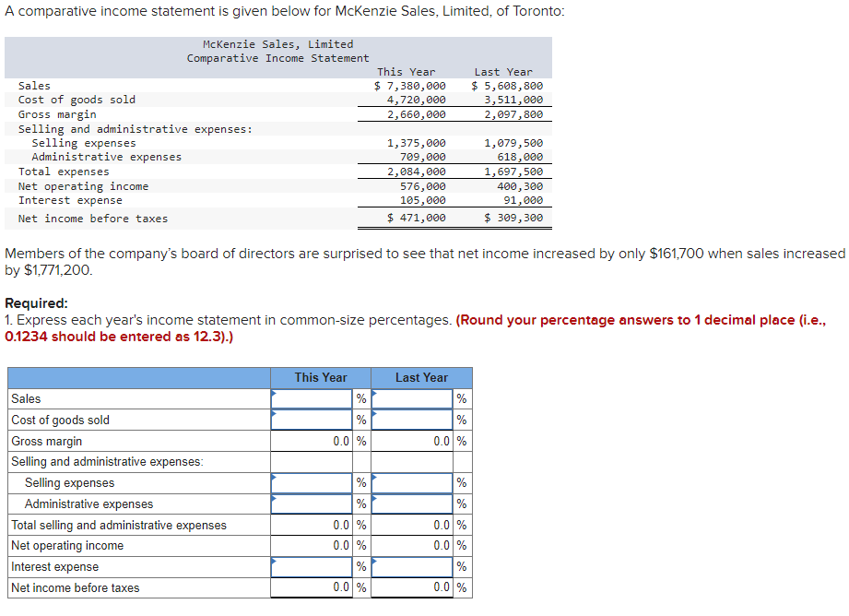Click the 400,300 net operating income value
The image size is (849, 616).
pos(520,186)
